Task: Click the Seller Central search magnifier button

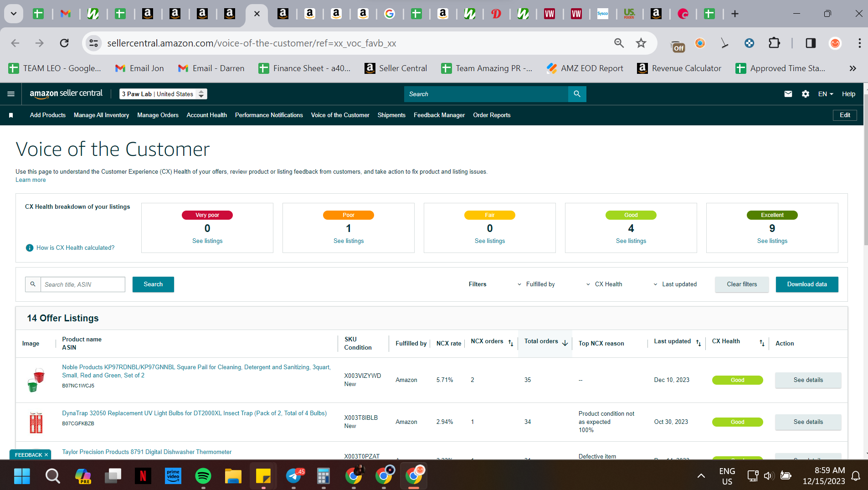Action: click(577, 94)
